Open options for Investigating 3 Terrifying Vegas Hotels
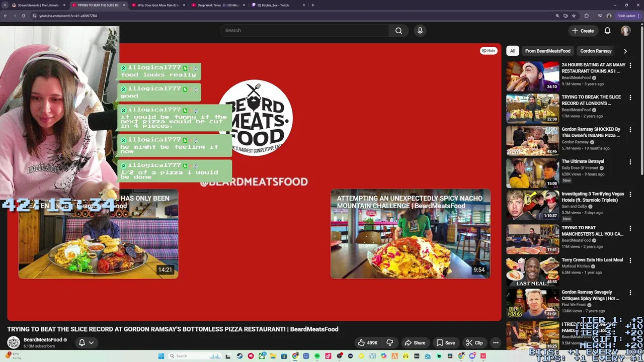This screenshot has width=644, height=362. pyautogui.click(x=630, y=194)
